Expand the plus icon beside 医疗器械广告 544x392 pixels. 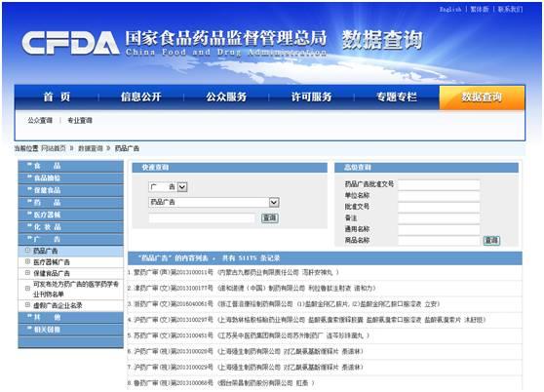[x=27, y=261]
